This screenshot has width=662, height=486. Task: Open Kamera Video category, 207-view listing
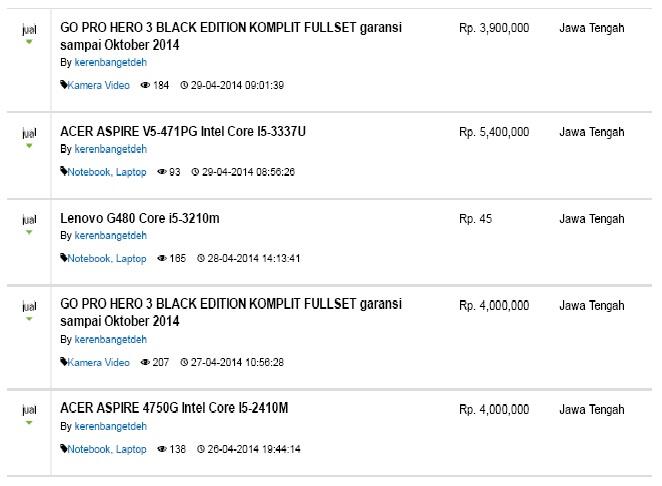click(x=98, y=362)
